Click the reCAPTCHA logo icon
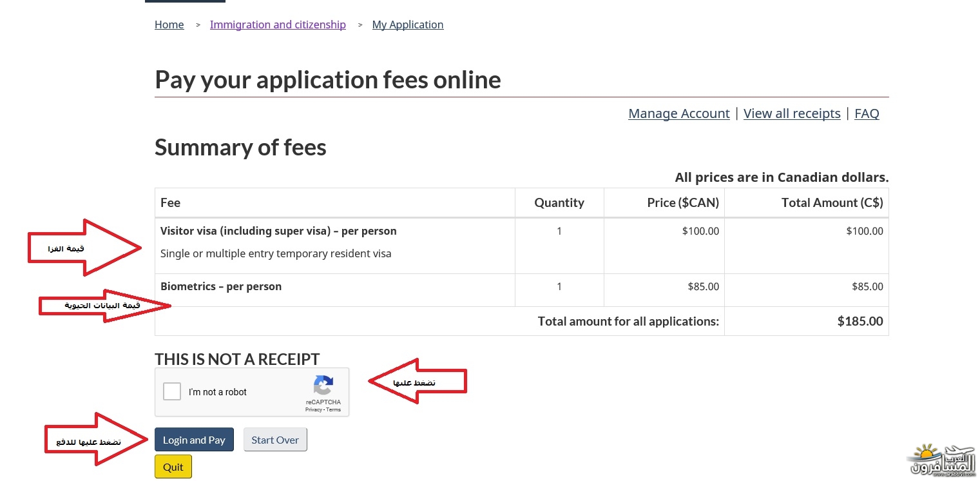980x481 pixels. (x=323, y=386)
